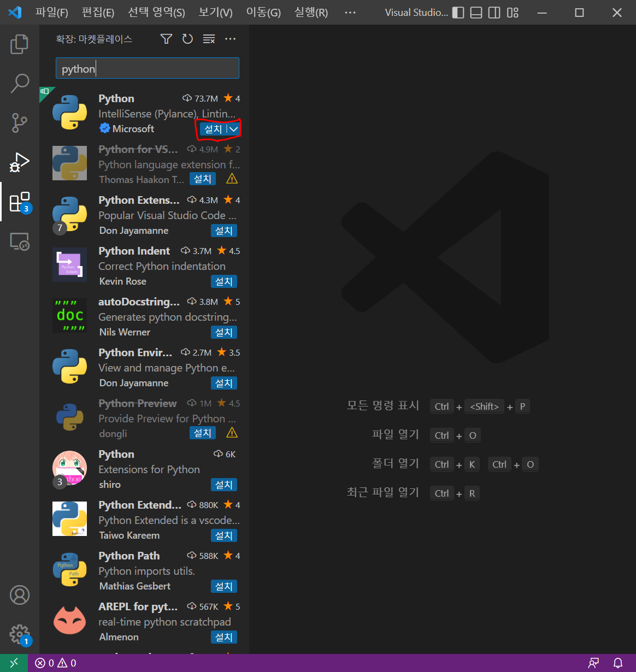The width and height of the screenshot is (636, 672).
Task: Open the Remote Explorer view
Action: 20,241
